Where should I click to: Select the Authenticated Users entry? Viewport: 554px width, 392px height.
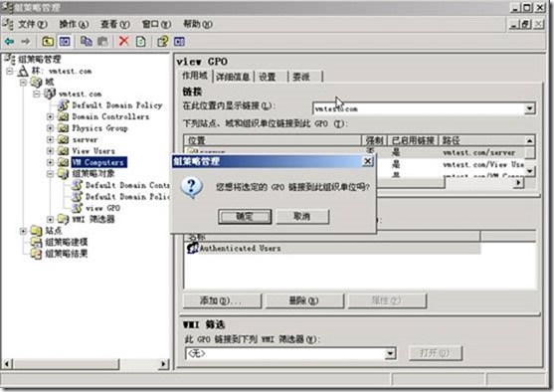click(x=240, y=248)
